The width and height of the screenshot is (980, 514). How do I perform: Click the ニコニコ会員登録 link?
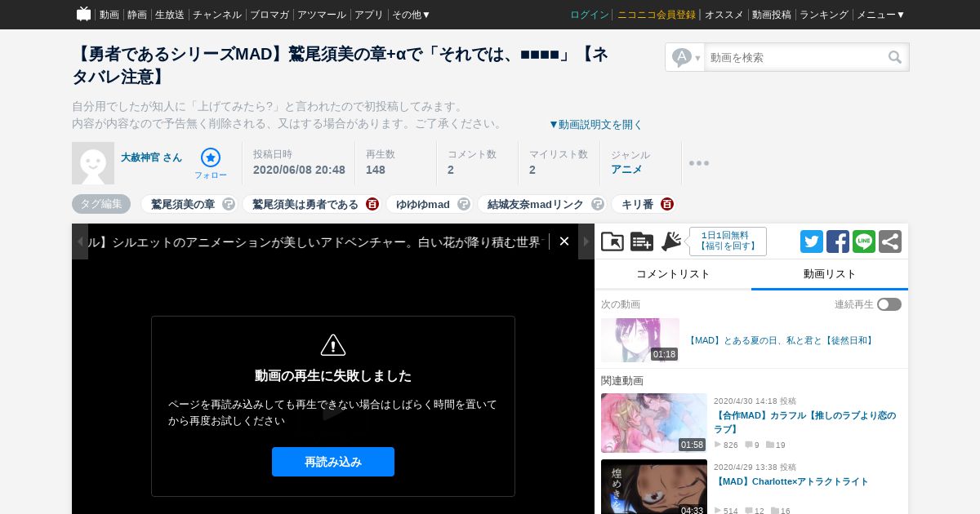[657, 15]
